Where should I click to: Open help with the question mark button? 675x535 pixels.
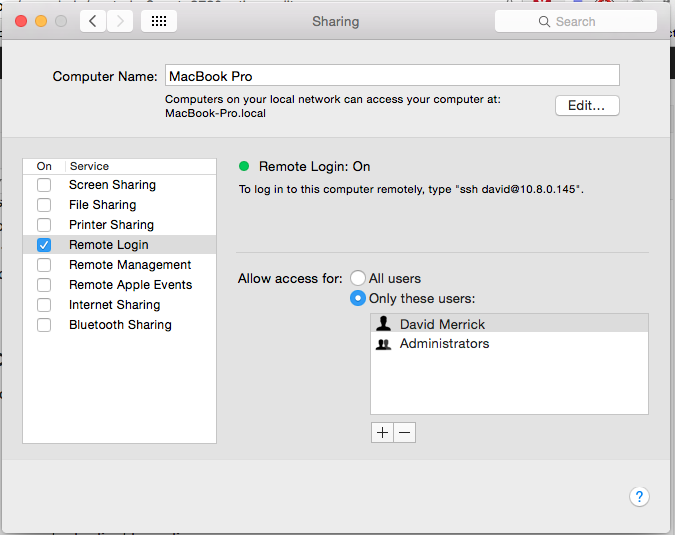(639, 497)
